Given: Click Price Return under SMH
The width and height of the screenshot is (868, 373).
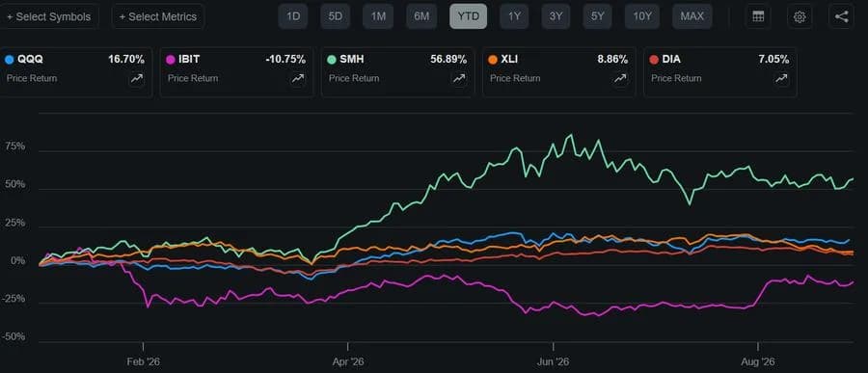Looking at the screenshot, I should (354, 79).
